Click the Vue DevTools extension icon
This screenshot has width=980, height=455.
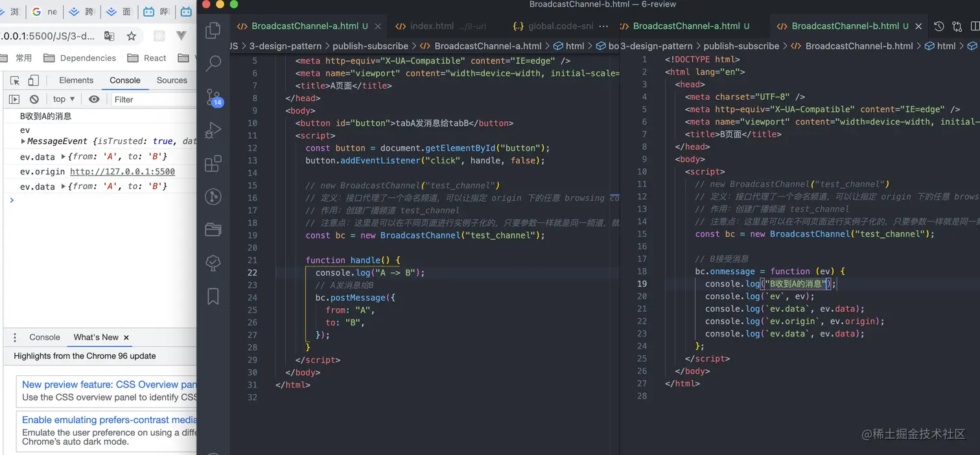(181, 36)
